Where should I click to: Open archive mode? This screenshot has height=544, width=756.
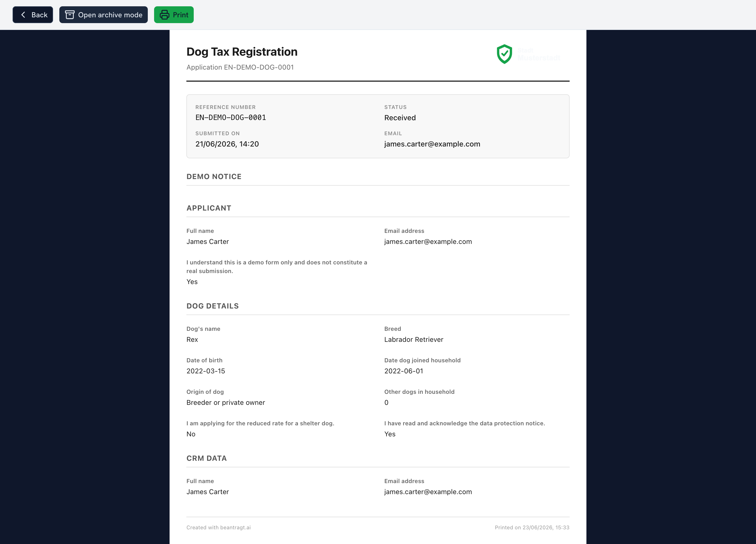pyautogui.click(x=103, y=15)
